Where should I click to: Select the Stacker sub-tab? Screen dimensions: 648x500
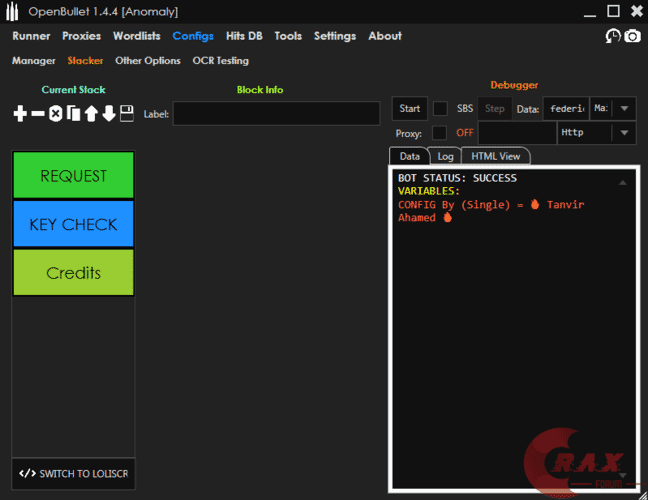pyautogui.click(x=85, y=61)
